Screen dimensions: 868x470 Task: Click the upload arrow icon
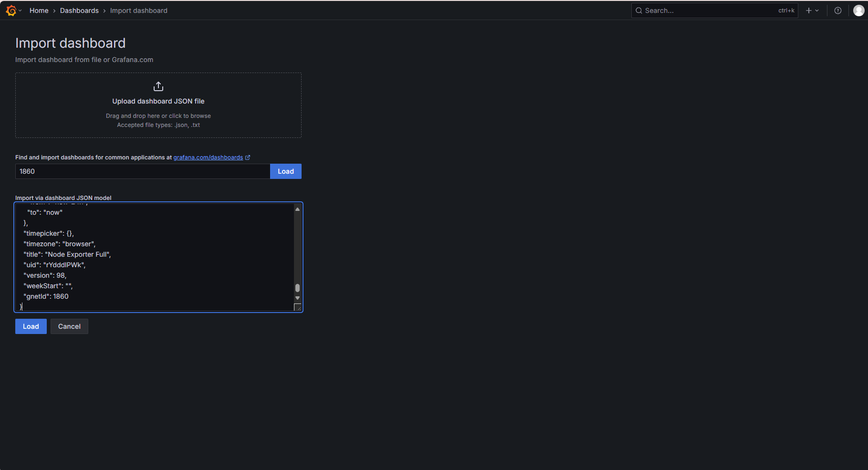tap(158, 86)
